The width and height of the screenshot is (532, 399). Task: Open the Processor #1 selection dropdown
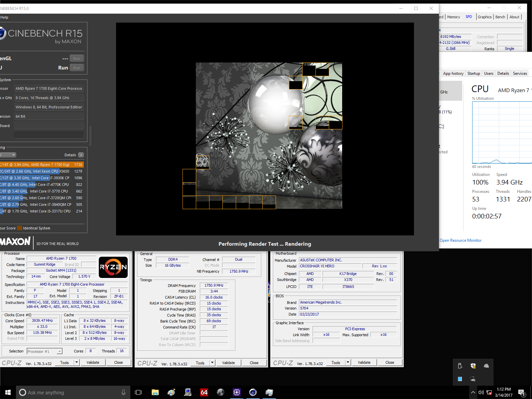[x=45, y=351]
